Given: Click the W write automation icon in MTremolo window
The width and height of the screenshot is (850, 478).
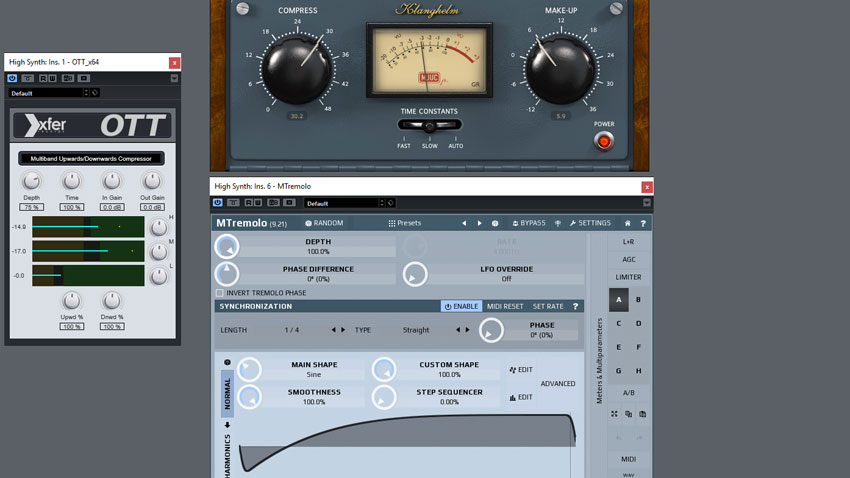Looking at the screenshot, I should point(258,203).
